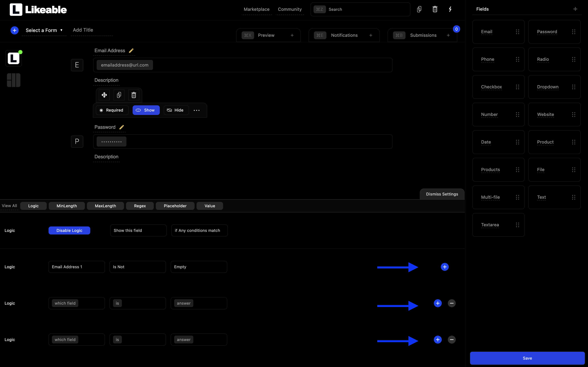Click the delete icon on the form field
Image resolution: width=588 pixels, height=367 pixels.
click(133, 95)
